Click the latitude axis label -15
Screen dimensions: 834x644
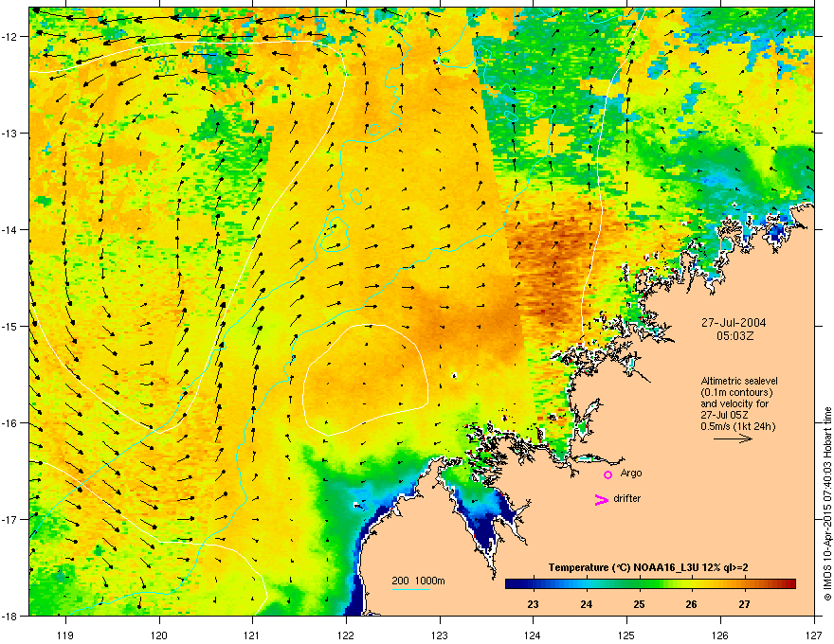pyautogui.click(x=9, y=326)
